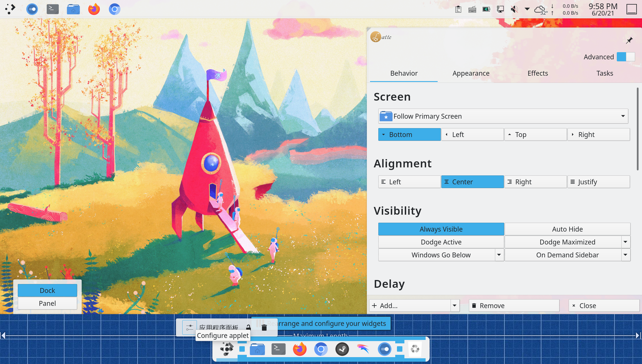
Task: Click the Steam icon in the dock
Action: click(x=342, y=349)
